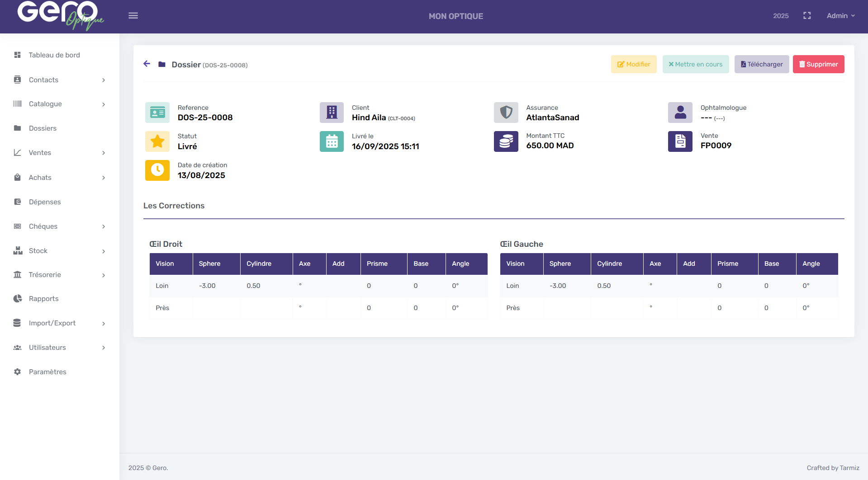
Task: Enter fullscreen mode via header icon
Action: point(807,16)
